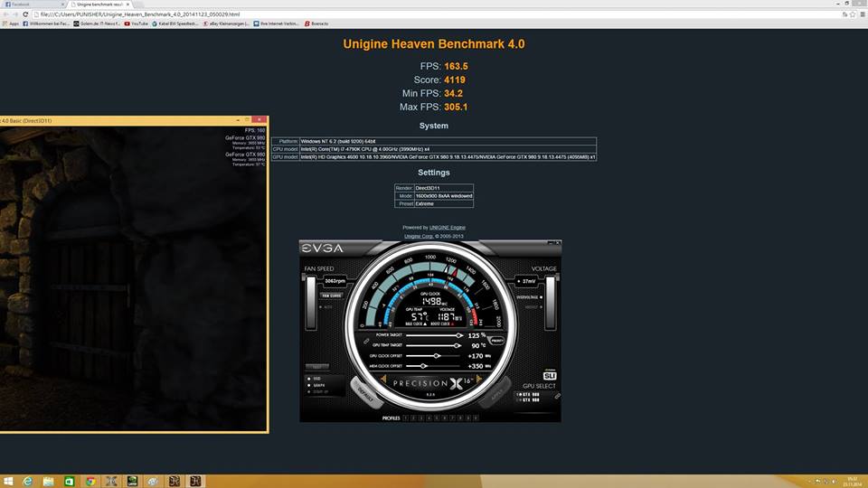868x488 pixels.
Task: Go to next Precision X page arrow
Action: tap(479, 380)
